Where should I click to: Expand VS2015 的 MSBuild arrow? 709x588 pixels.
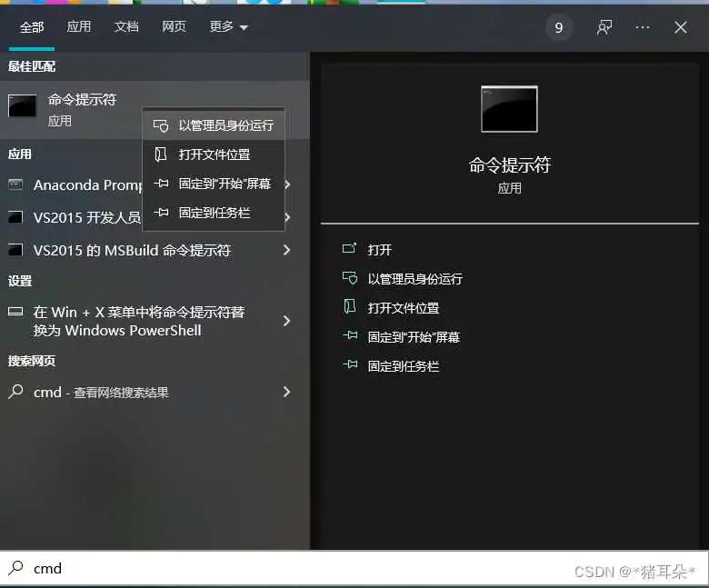pos(286,250)
